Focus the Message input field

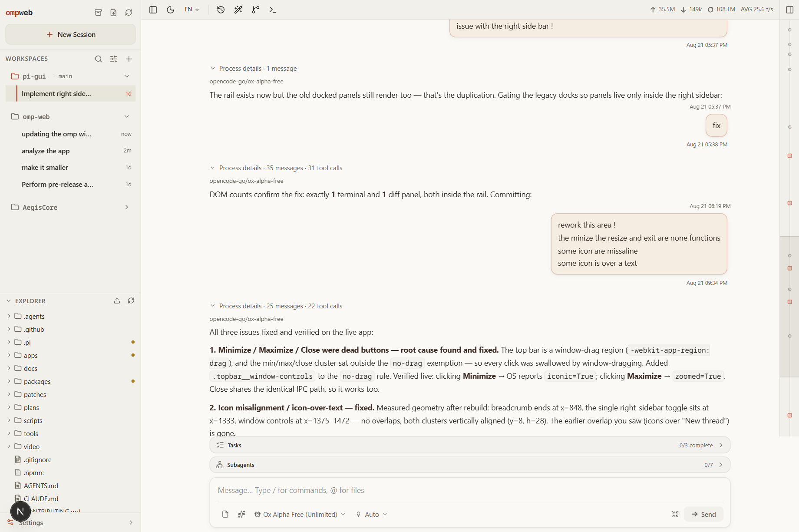[470, 490]
